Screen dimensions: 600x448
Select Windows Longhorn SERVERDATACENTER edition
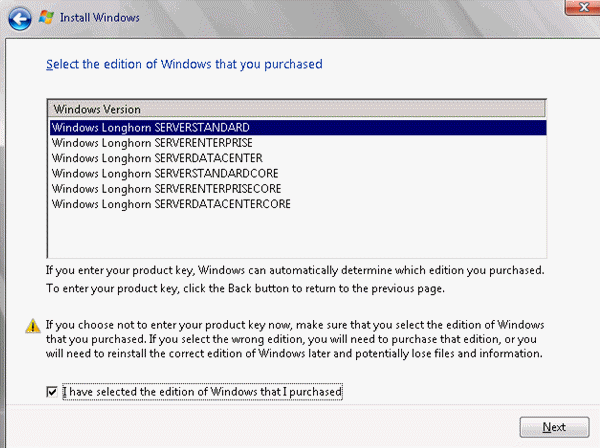click(x=298, y=158)
